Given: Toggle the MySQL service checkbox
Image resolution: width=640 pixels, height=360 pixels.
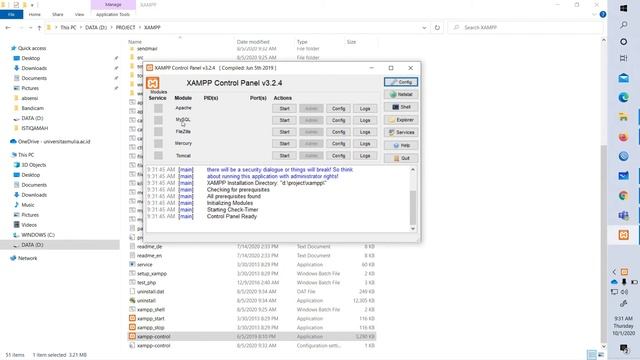Looking at the screenshot, I should 158,120.
